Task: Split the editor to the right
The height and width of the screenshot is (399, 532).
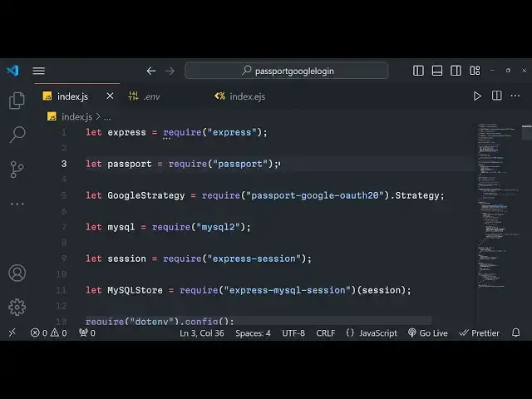Action: [x=497, y=96]
